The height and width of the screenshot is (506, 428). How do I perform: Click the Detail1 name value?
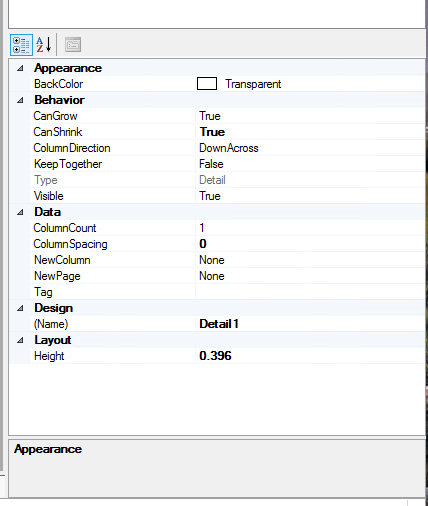[x=219, y=324]
